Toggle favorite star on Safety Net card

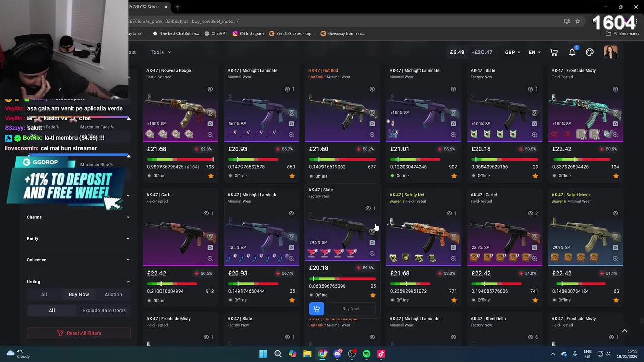coord(454,300)
